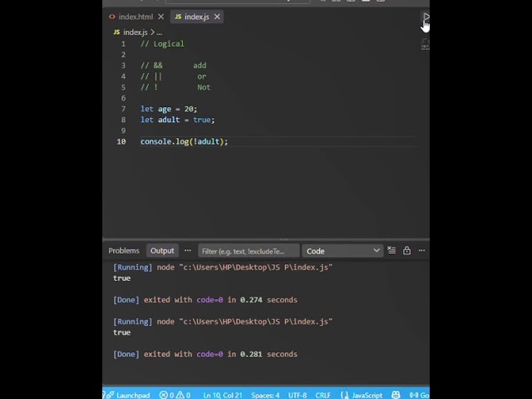
Task: Close the index.html editor tab
Action: pos(161,17)
